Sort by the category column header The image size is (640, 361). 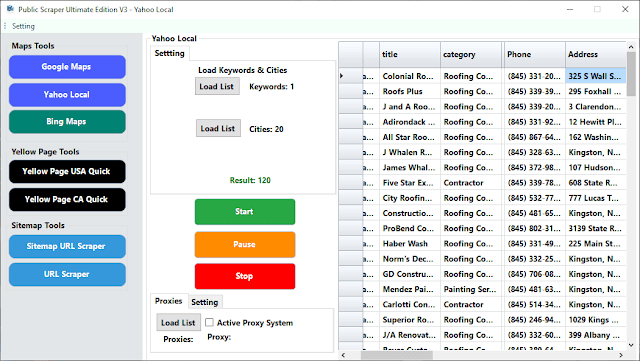[x=471, y=54]
